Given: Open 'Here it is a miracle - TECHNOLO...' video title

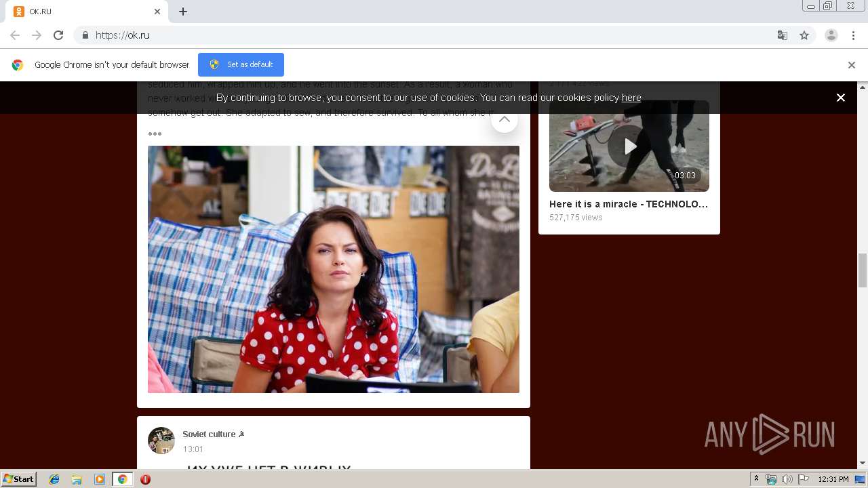Looking at the screenshot, I should pyautogui.click(x=629, y=204).
